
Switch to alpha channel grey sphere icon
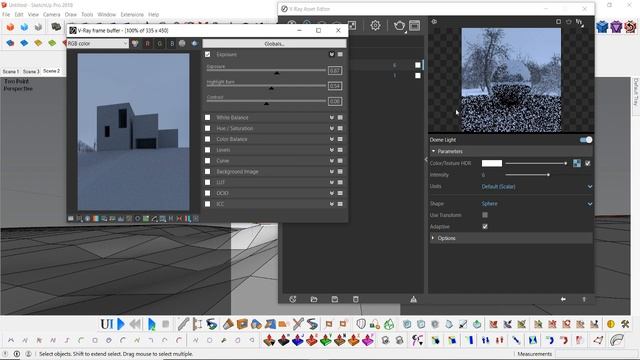182,43
